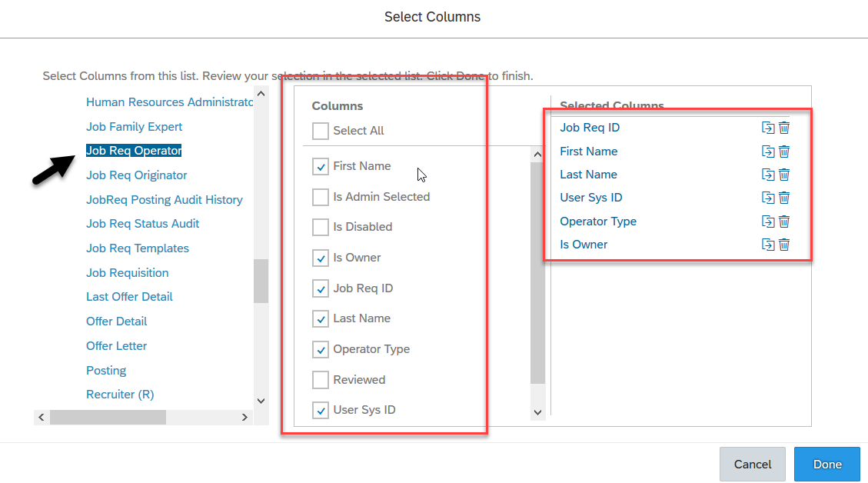Uncheck the First Name checkbox
This screenshot has width=868, height=483.
(x=321, y=166)
